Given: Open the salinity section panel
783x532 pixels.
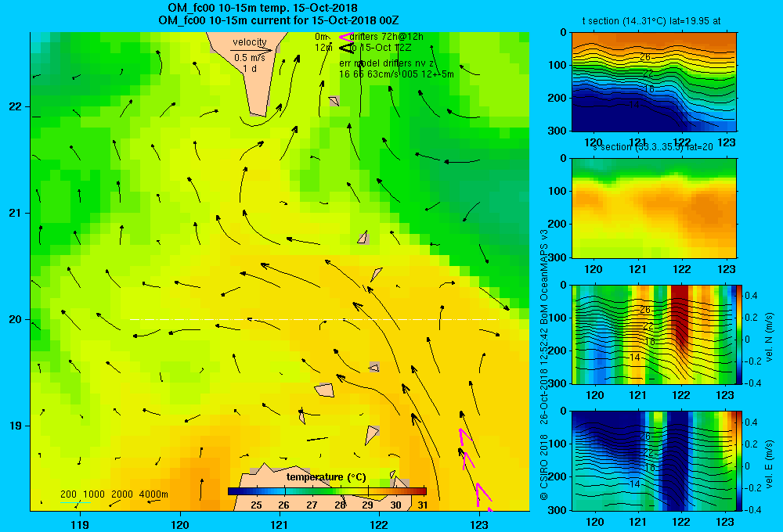Looking at the screenshot, I should coord(654,208).
